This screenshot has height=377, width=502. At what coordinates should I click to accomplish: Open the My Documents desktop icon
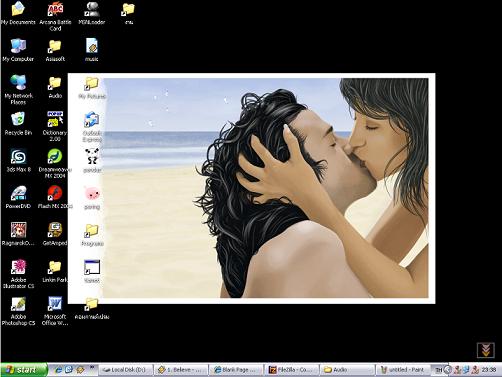(x=18, y=13)
